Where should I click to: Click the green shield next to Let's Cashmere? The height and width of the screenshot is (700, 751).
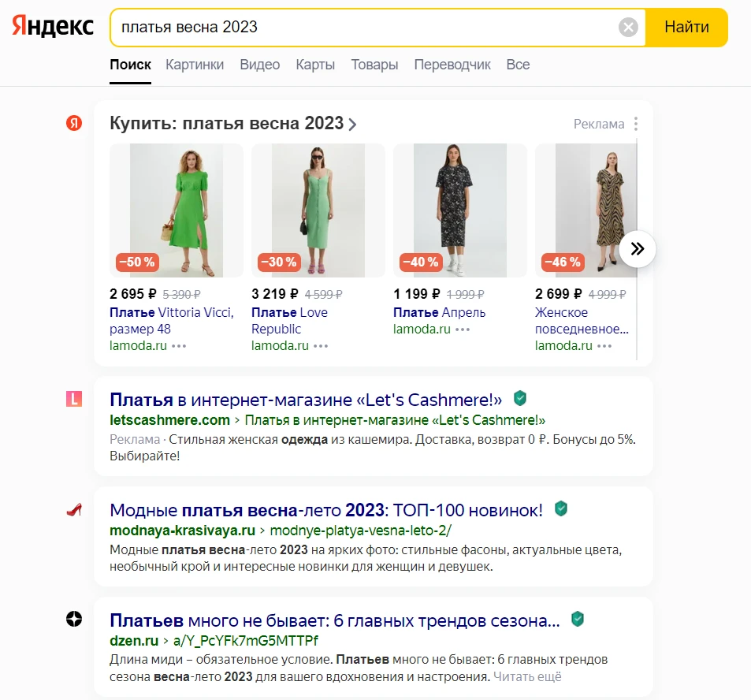(519, 398)
